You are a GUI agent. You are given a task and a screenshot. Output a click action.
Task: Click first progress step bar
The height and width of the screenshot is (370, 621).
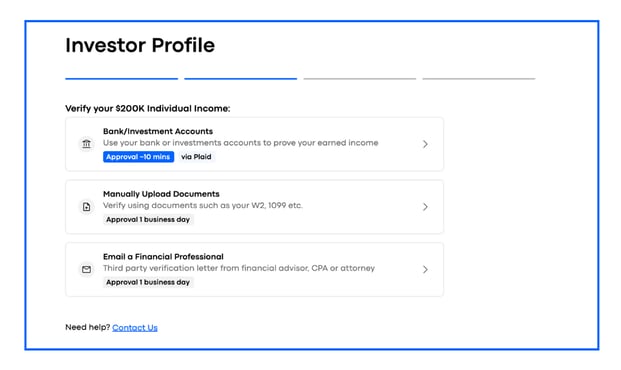coord(122,79)
